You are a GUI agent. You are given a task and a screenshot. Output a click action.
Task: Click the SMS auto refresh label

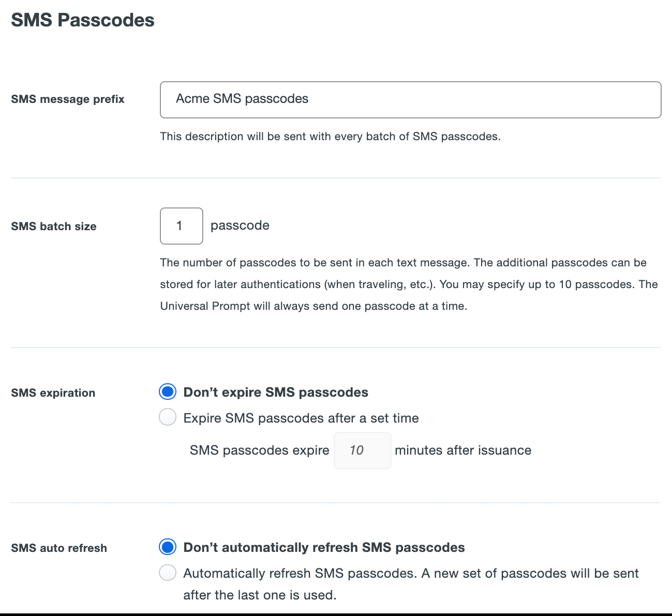[x=59, y=548]
